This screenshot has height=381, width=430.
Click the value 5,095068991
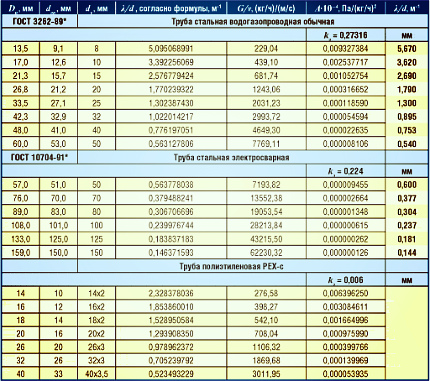click(171, 49)
